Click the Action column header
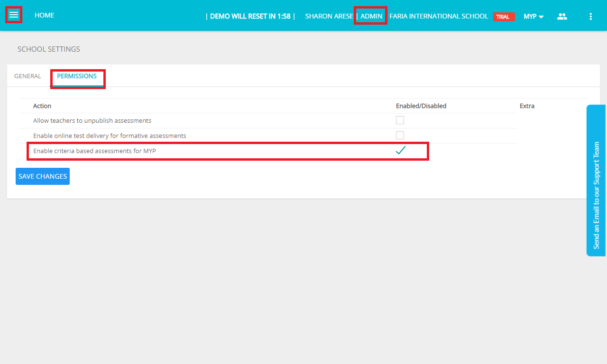 pos(42,106)
